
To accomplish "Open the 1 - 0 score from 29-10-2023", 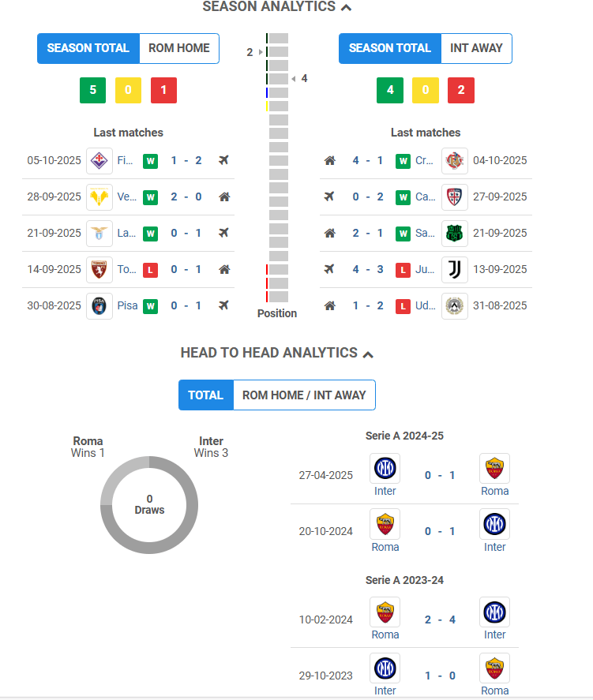I will coord(439,676).
